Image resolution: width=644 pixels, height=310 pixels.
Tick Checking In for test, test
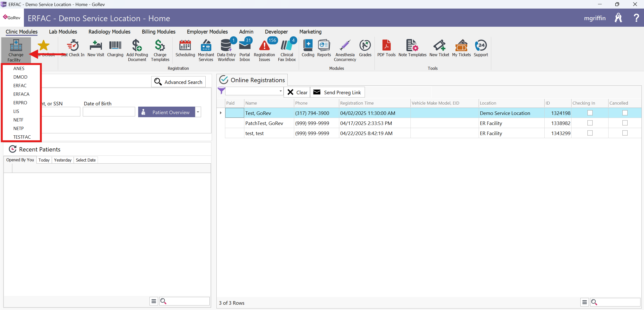[x=590, y=133]
